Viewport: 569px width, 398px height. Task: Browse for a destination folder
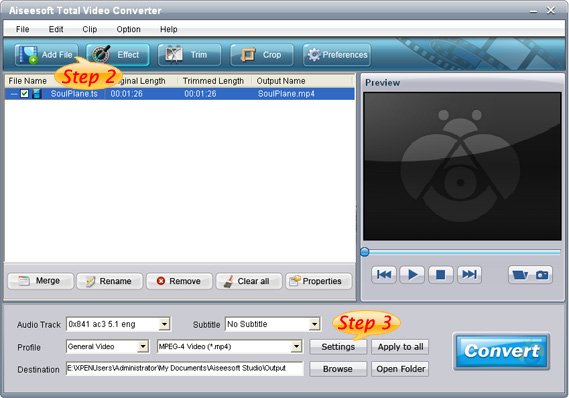point(338,369)
